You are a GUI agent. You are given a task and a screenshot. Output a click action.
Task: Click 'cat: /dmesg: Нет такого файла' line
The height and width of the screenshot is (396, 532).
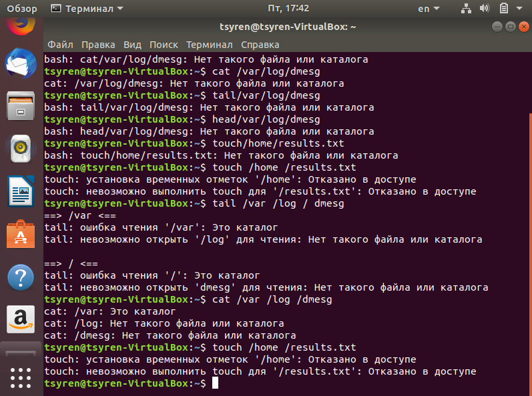tap(170, 336)
